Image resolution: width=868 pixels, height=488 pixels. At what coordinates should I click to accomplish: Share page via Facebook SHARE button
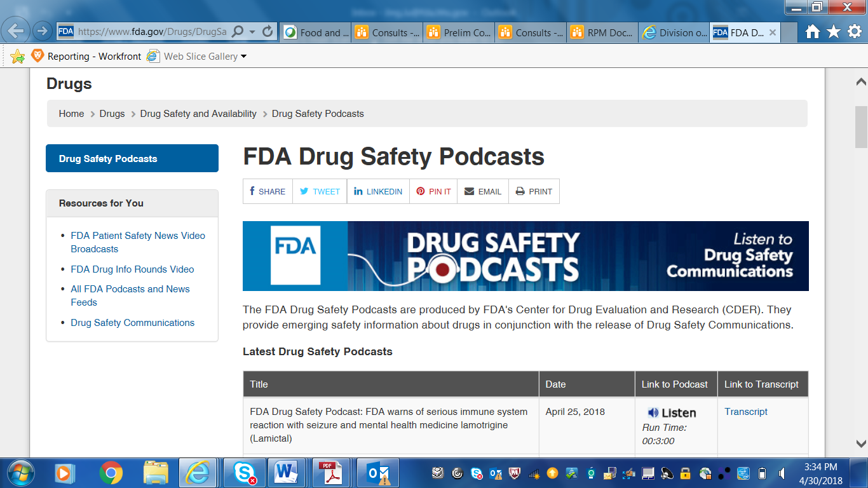268,191
